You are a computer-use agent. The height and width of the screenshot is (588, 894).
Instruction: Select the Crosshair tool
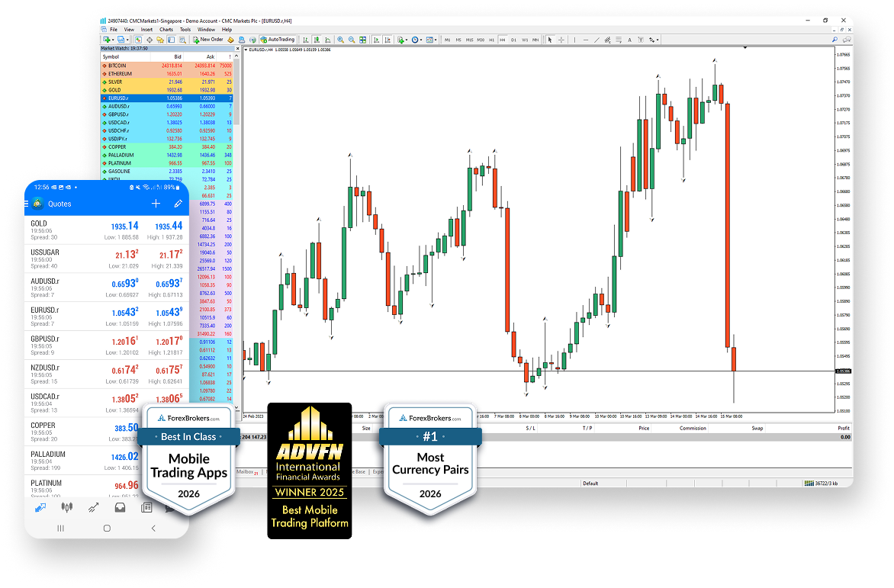coord(561,40)
